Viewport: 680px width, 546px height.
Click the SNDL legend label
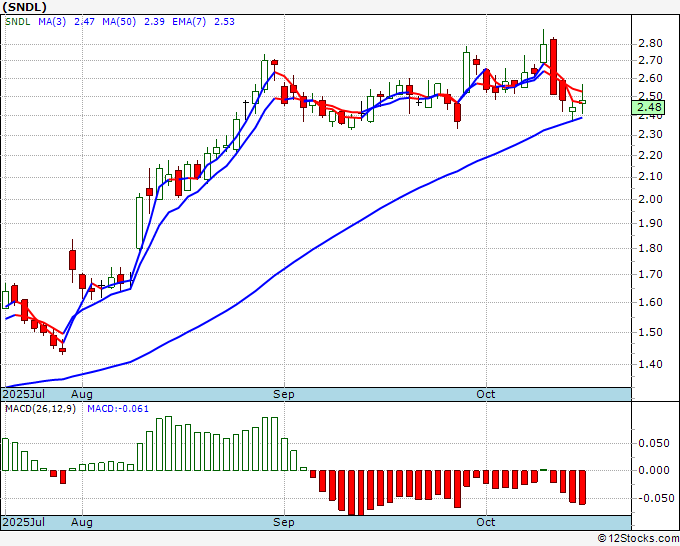pyautogui.click(x=18, y=22)
